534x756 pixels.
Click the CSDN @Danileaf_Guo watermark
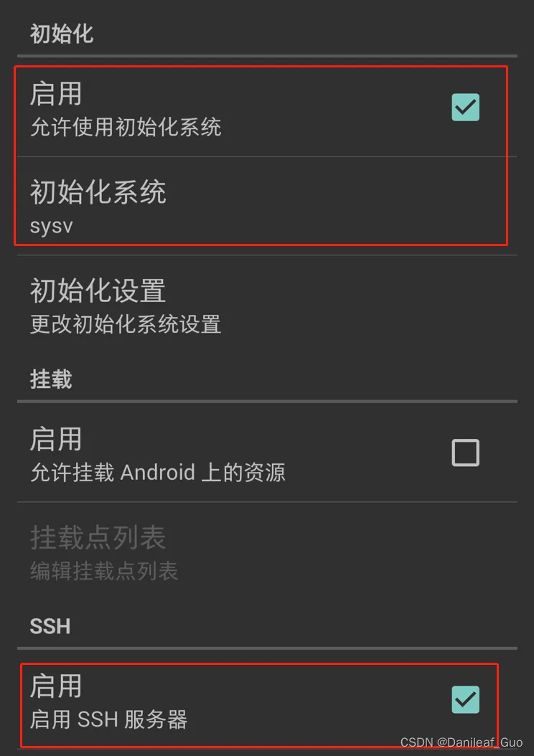coord(462,742)
